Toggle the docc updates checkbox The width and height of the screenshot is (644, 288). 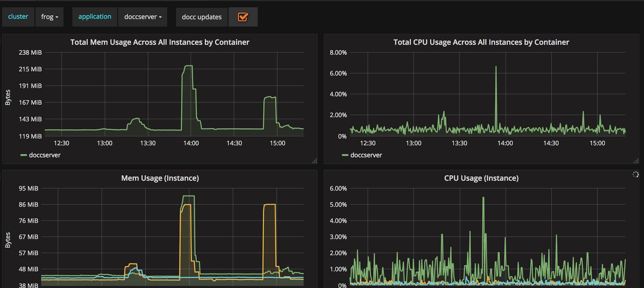point(243,17)
